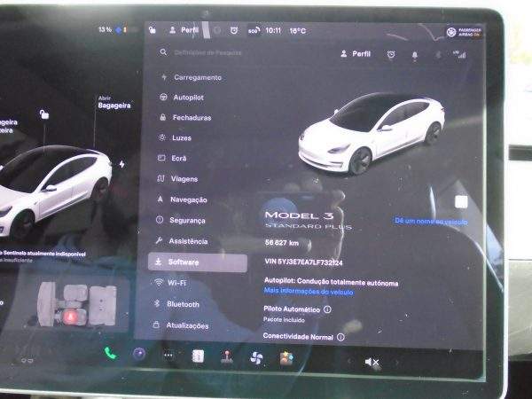
Task: Click the 56 627 km odometer text
Action: [282, 243]
